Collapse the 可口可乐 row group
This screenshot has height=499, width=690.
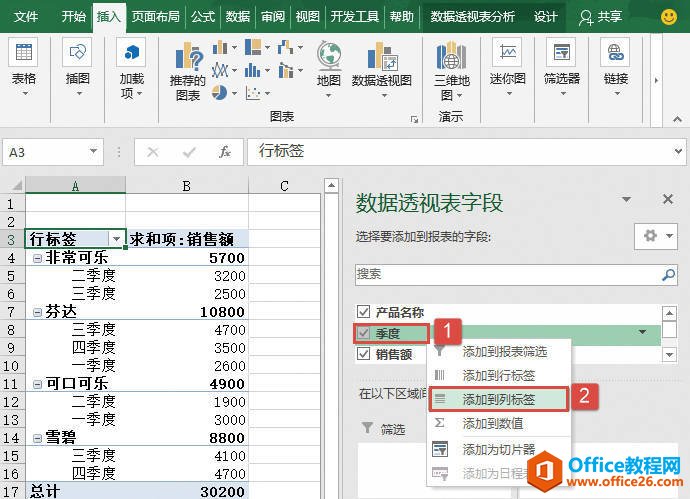[x=38, y=384]
